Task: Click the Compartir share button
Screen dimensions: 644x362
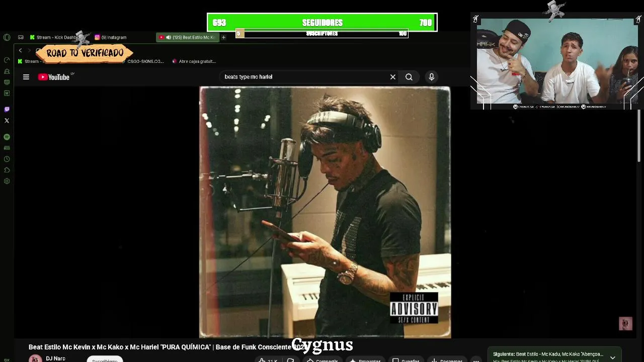Action: tap(322, 360)
